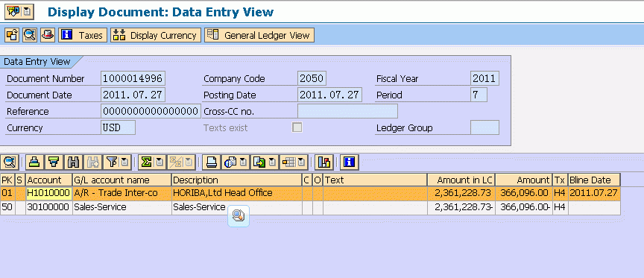
Task: Expand the Views dropdown arrow
Action: tap(243, 162)
